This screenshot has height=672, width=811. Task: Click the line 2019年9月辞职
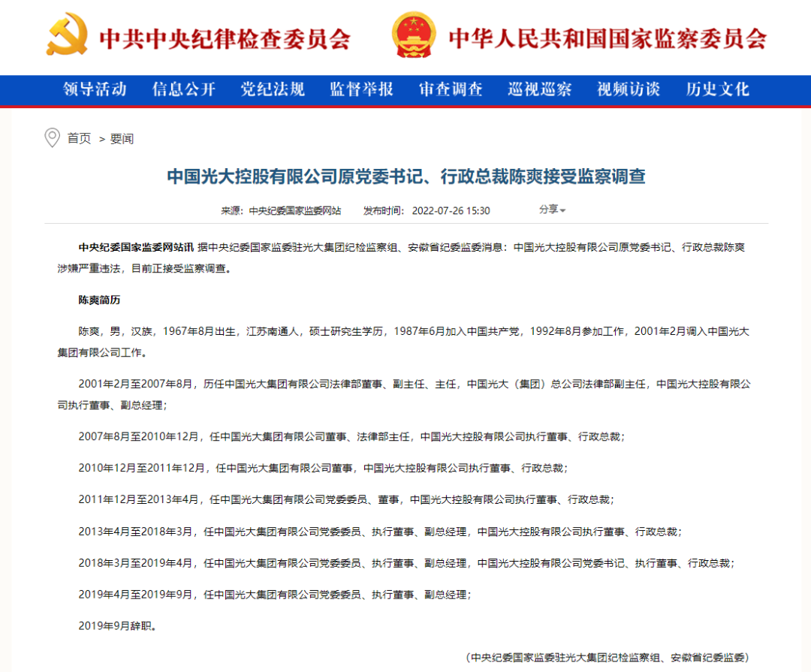pyautogui.click(x=117, y=626)
